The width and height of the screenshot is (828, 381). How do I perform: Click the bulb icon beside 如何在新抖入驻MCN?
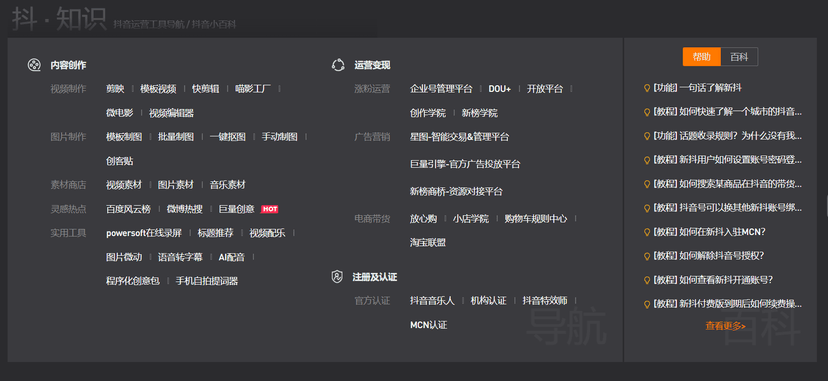click(x=646, y=232)
